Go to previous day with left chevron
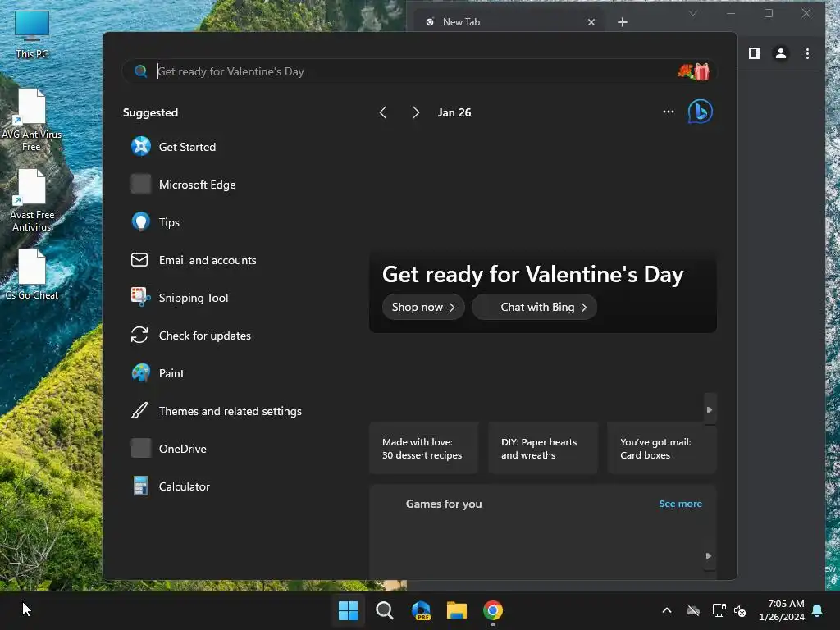 [x=382, y=112]
